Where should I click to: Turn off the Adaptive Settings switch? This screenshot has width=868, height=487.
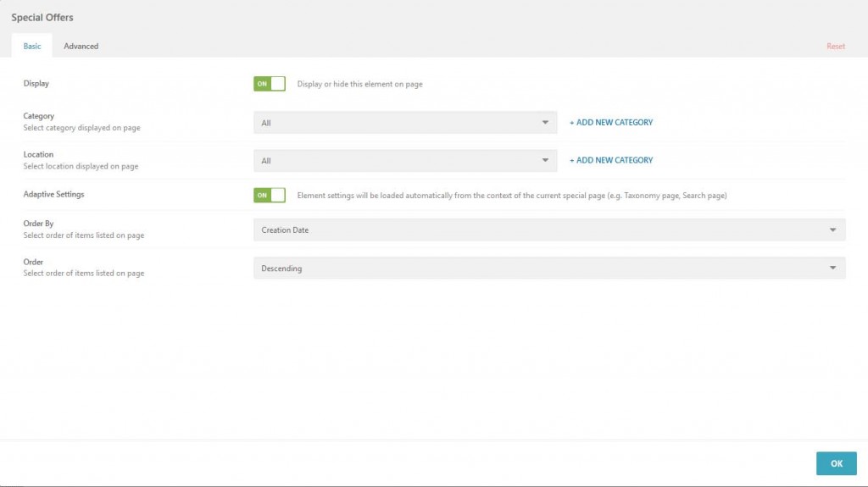point(270,195)
